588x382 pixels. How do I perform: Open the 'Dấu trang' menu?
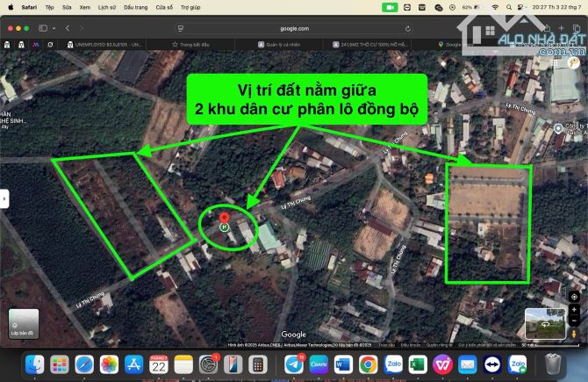pyautogui.click(x=135, y=5)
